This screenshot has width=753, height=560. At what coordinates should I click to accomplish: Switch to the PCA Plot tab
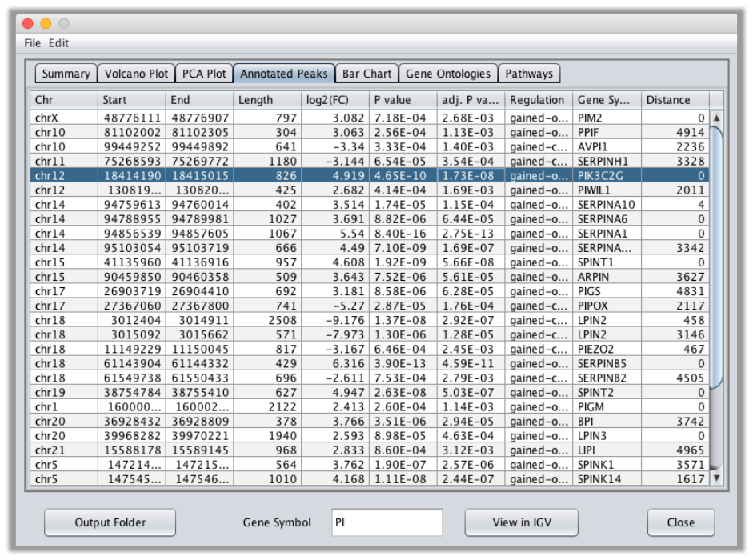click(x=204, y=74)
